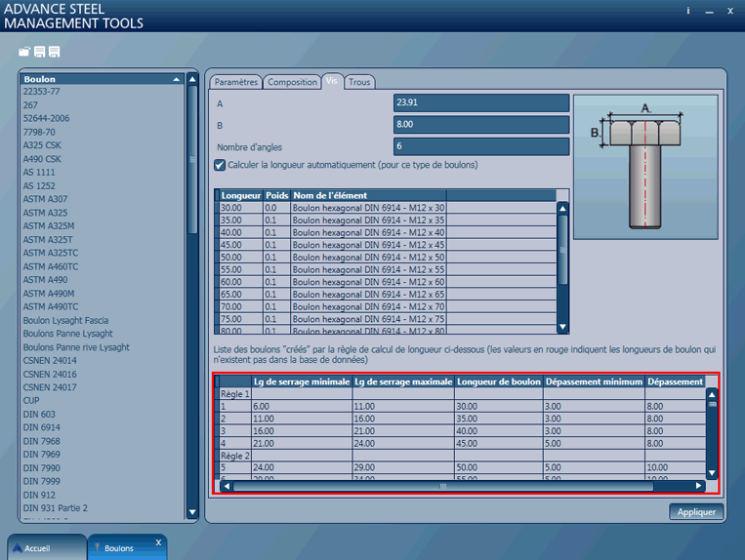Select row 'Boulon hexagonal DIN 6914 - M12 x 50'
The width and height of the screenshot is (745, 560).
click(368, 258)
